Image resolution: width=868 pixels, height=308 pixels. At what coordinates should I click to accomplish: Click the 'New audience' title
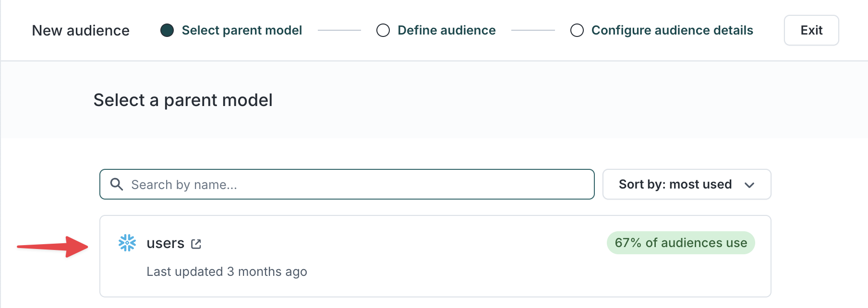click(81, 30)
